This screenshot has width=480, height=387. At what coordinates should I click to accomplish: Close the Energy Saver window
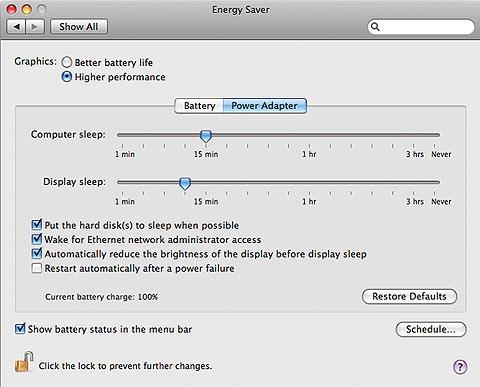tap(11, 9)
